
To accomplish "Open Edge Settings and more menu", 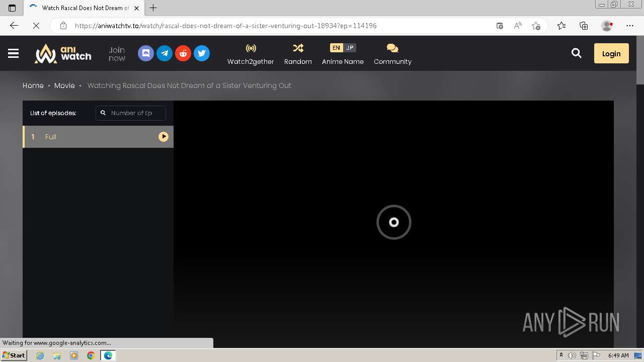I will tap(630, 26).
